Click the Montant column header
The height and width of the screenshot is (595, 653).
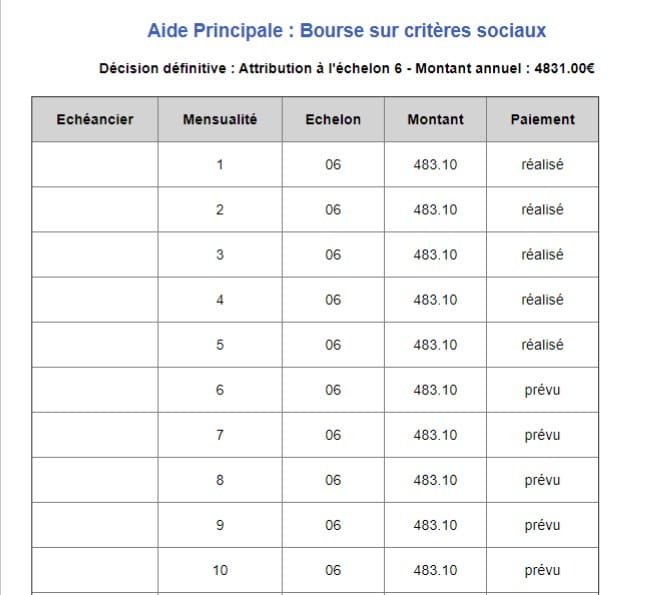[x=435, y=119]
